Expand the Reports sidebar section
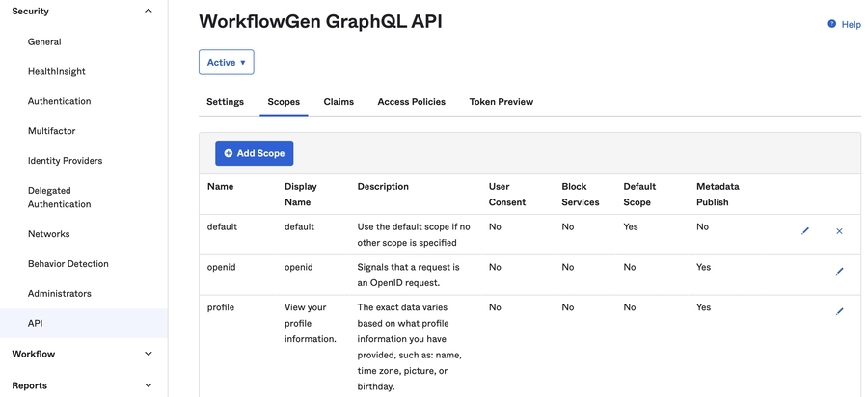This screenshot has height=397, width=868. [148, 385]
